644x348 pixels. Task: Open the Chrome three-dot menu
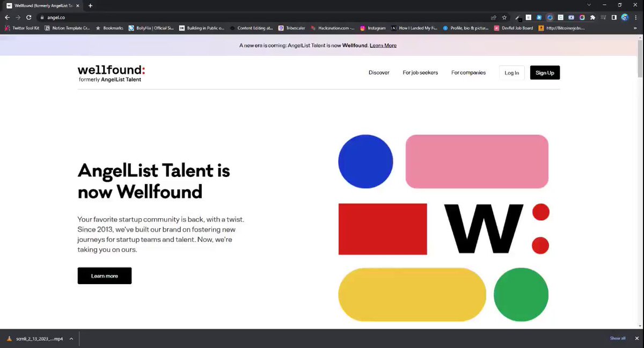(636, 17)
